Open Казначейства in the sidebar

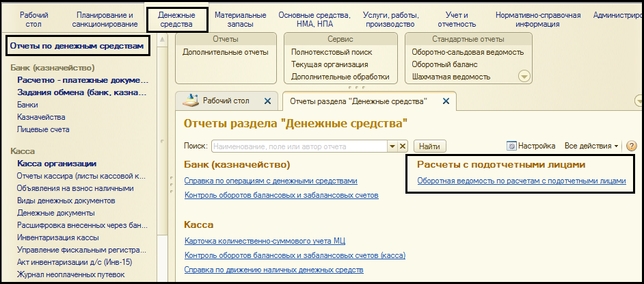(x=41, y=117)
